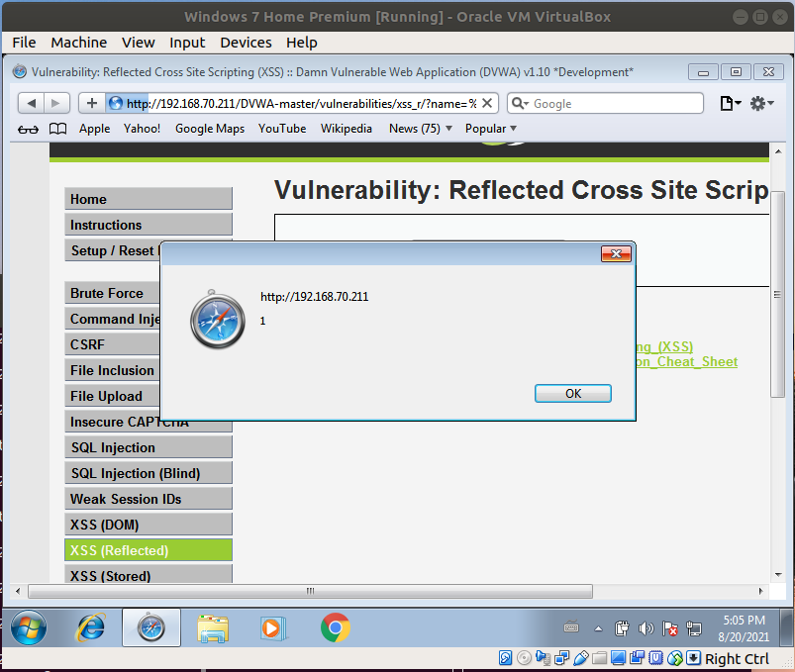Launch Internet Explorer from the taskbar
Viewport: 795px width, 672px height.
pyautogui.click(x=90, y=627)
